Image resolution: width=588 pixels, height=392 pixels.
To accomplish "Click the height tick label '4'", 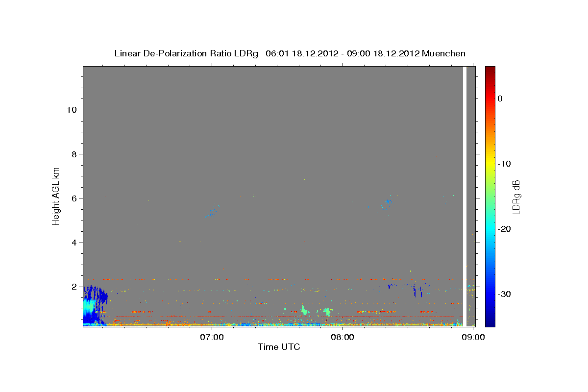I will 73,243.
